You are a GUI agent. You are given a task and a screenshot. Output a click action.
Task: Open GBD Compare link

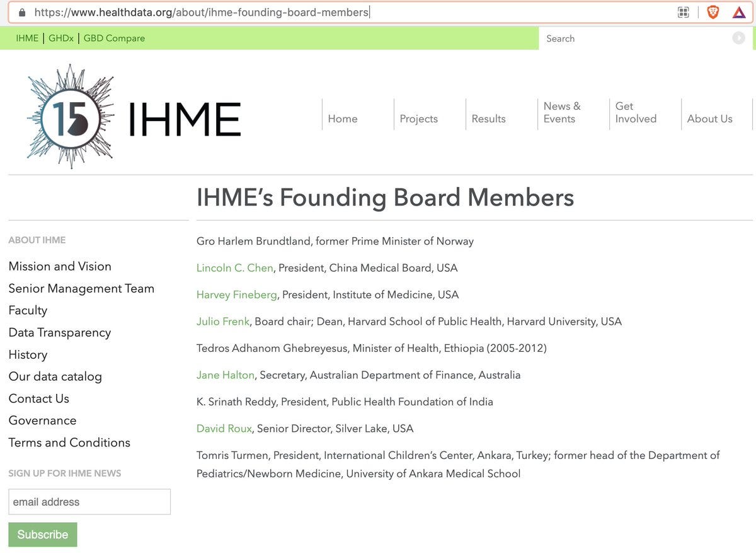click(114, 38)
